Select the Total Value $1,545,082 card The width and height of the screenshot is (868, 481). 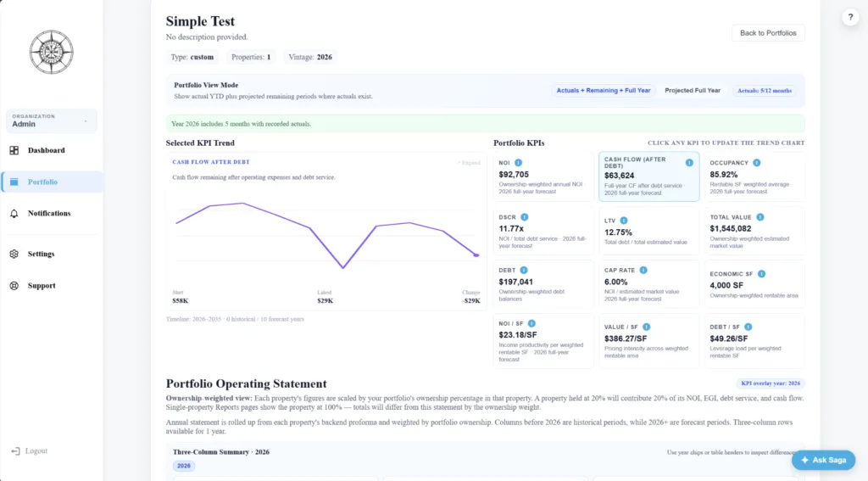(754, 231)
